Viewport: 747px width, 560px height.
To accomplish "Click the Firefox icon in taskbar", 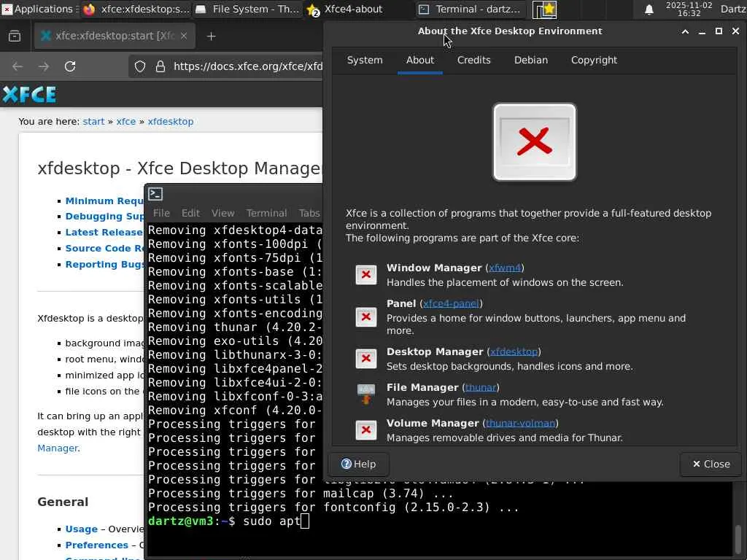I will coord(89,9).
